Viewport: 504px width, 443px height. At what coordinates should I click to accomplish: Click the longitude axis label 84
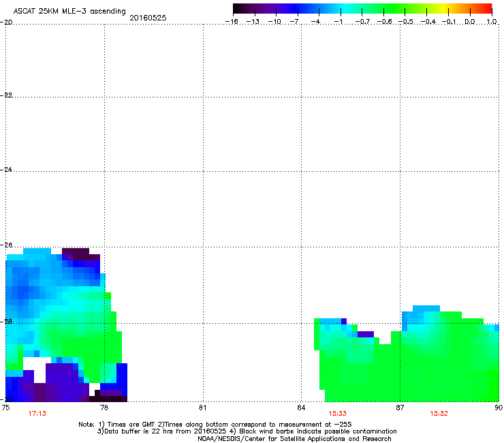pos(301,408)
